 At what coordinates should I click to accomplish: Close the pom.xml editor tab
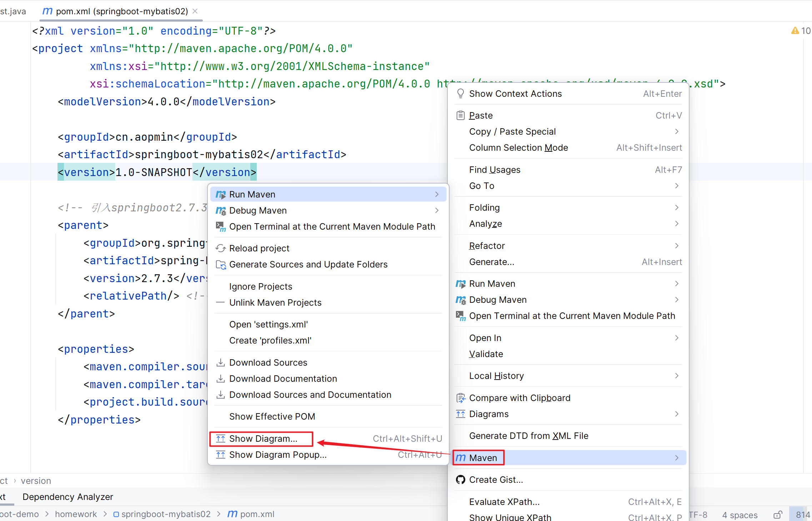click(x=195, y=11)
